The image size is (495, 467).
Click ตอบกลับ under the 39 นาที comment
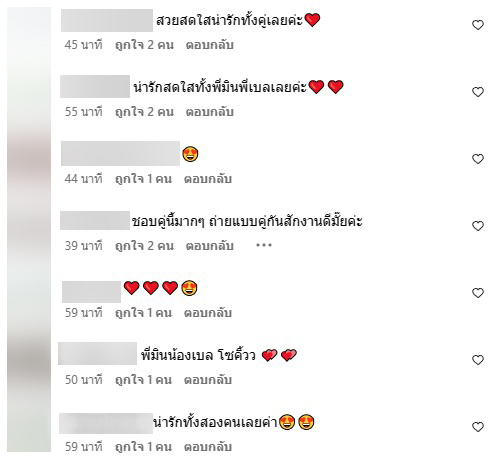[x=209, y=246]
